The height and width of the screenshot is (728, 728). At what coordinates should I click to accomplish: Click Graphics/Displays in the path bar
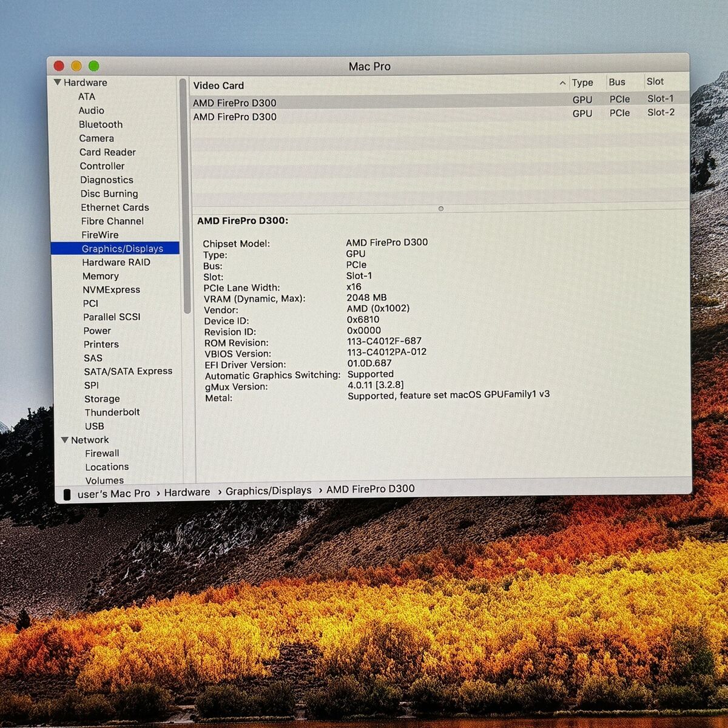click(x=268, y=490)
